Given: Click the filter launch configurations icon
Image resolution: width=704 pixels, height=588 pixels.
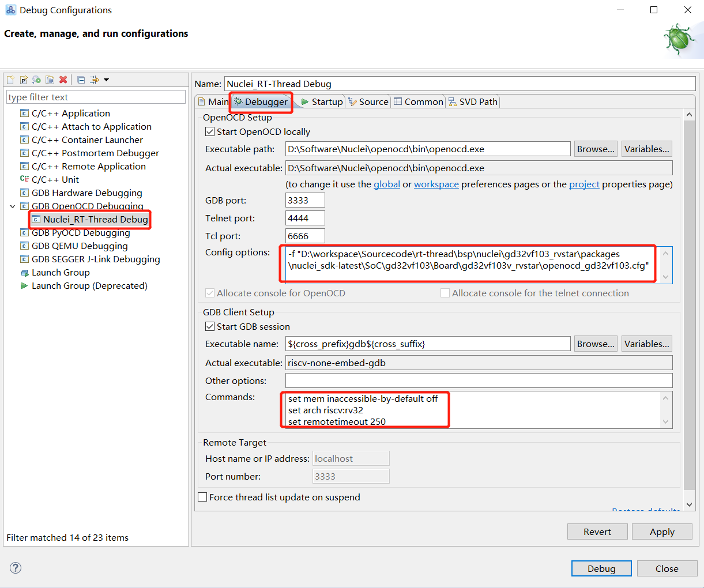Looking at the screenshot, I should pos(95,80).
